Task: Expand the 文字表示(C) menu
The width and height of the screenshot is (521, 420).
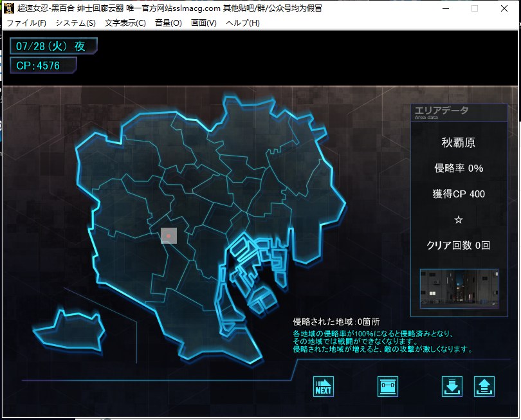Action: pyautogui.click(x=125, y=23)
